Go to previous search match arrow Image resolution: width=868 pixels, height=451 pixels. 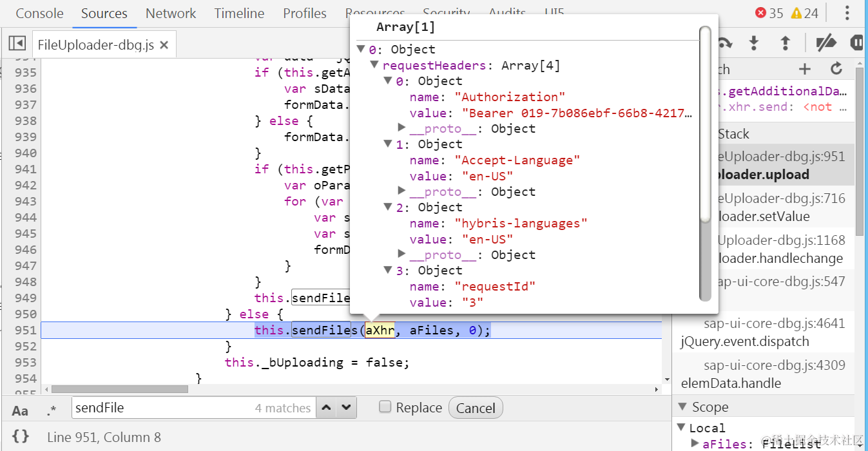coord(327,407)
